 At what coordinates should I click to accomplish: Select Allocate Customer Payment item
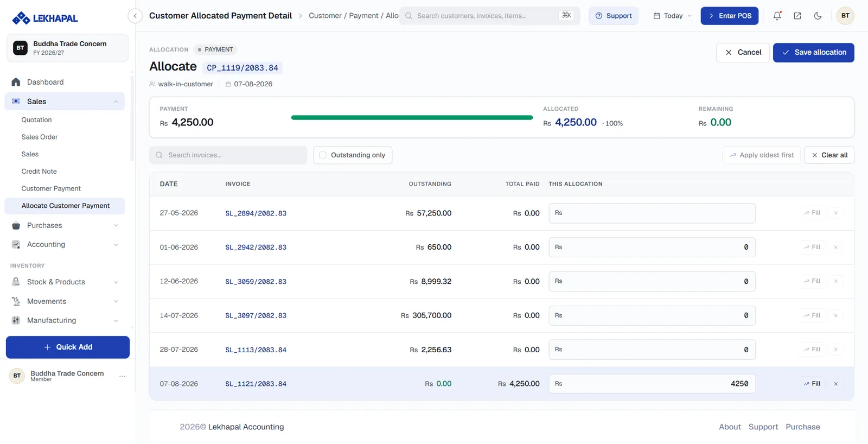pos(65,206)
